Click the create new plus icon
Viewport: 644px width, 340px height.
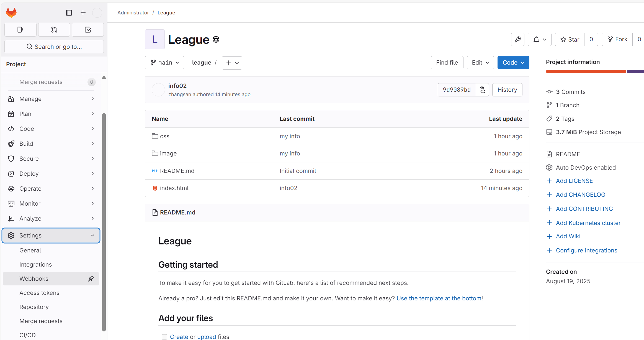[83, 13]
